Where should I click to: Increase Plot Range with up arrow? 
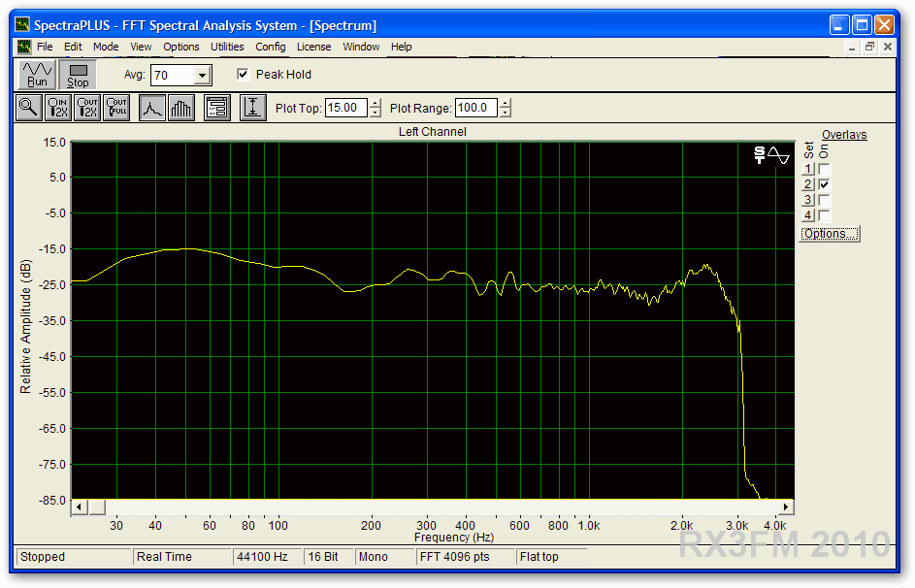506,103
